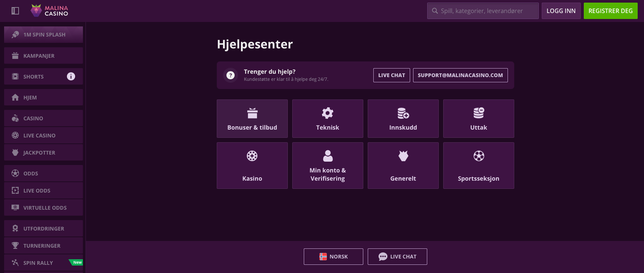Open the Bonuser & tilbud help category

[x=252, y=119]
